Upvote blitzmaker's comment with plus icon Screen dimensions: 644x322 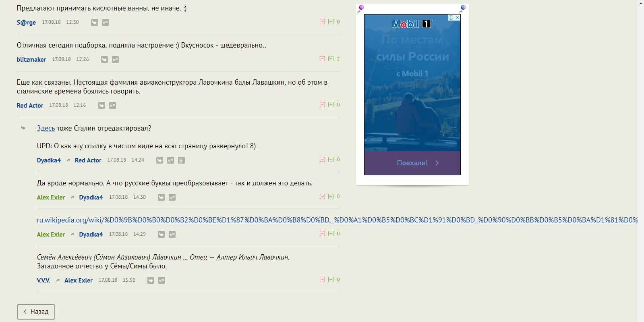331,59
